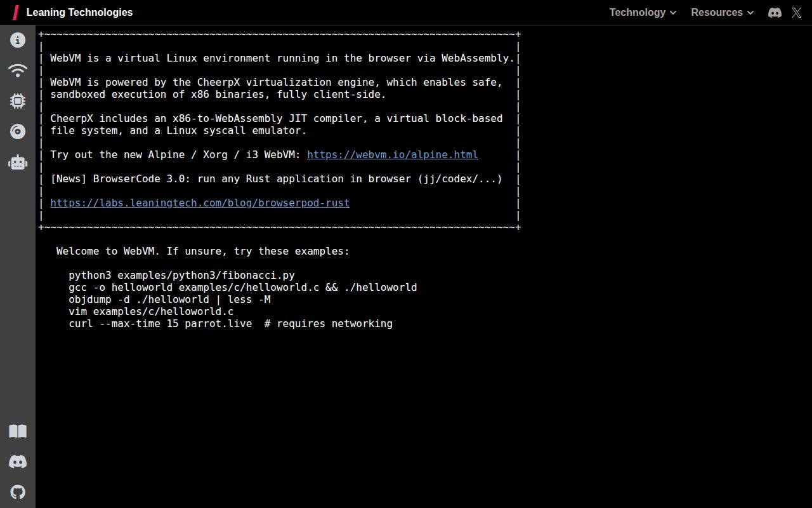Open the Information sidebar panel
The image size is (812, 508).
18,40
